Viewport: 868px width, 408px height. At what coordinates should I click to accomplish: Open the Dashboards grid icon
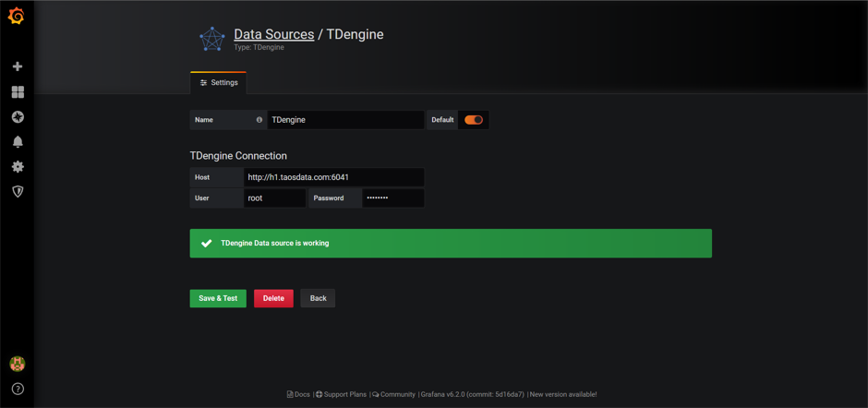pyautogui.click(x=18, y=92)
